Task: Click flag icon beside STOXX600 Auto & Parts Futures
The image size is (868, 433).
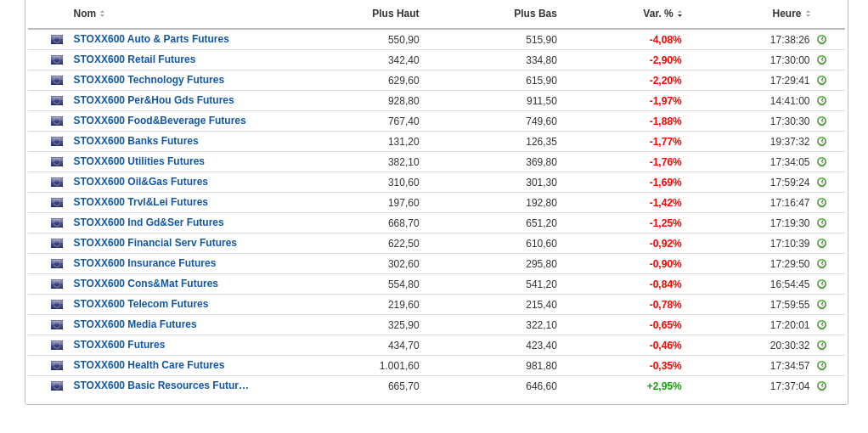Action: point(57,40)
